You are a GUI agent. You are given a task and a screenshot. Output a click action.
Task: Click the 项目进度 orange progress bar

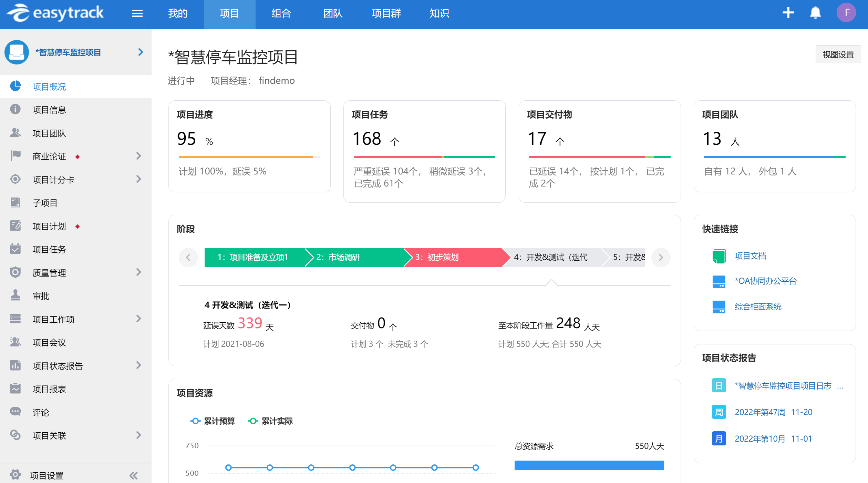point(246,157)
